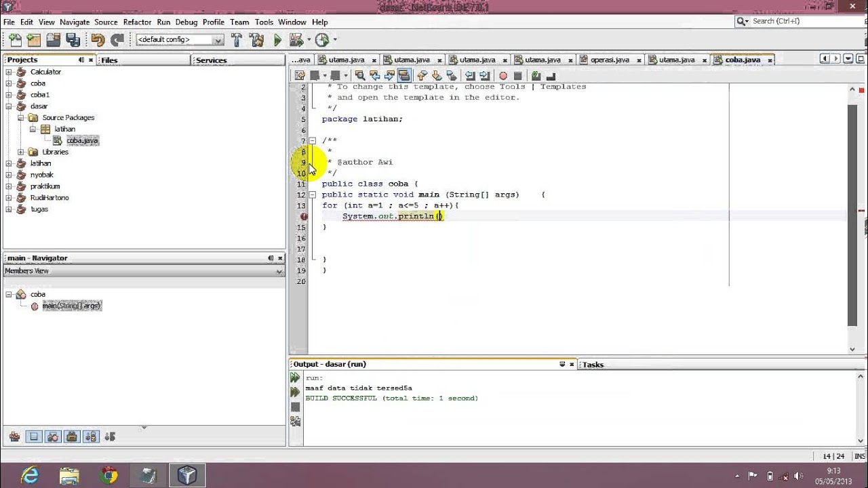Click the Open Project toolbar icon
This screenshot has height=488, width=868.
(x=53, y=40)
